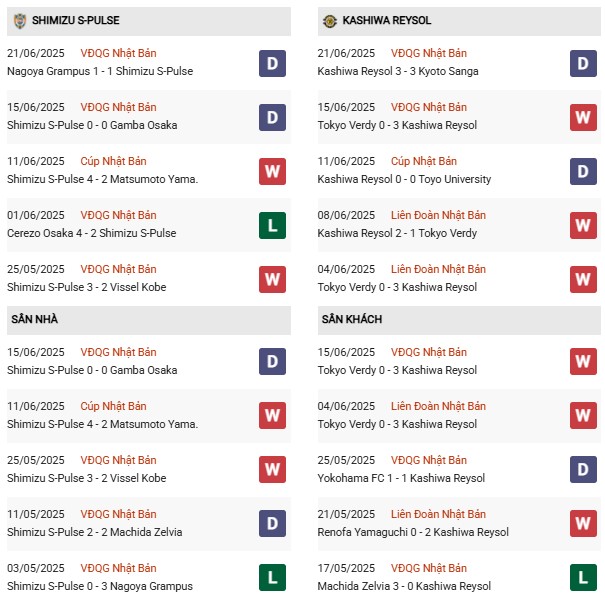605x603 pixels.
Task: Open Shimizu S-Pulse 2 - 2 Machida Zelvia result
Action: click(x=95, y=532)
